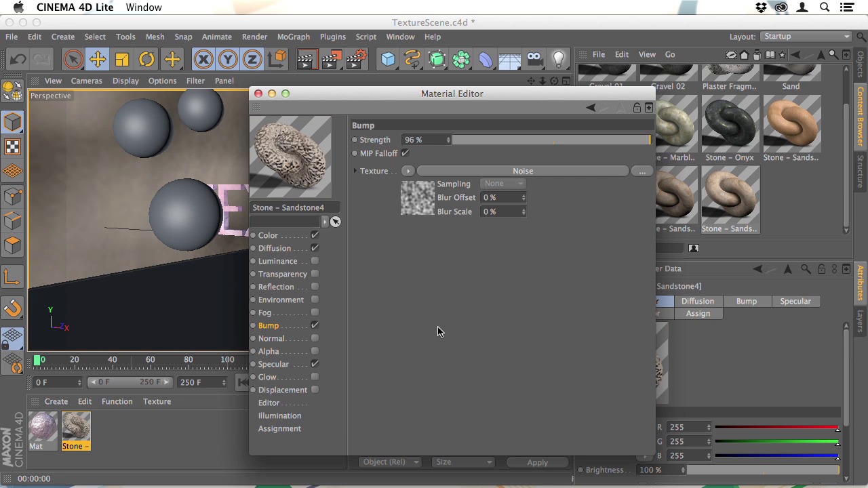Click the Noise texture button

pyautogui.click(x=522, y=171)
